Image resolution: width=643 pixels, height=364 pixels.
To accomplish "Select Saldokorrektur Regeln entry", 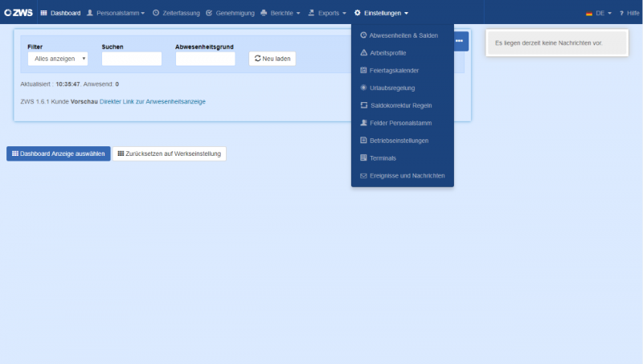I will pos(403,105).
